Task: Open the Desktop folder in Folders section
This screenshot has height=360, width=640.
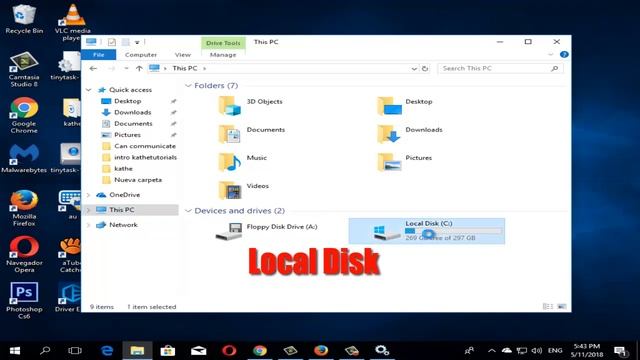Action: [x=404, y=105]
